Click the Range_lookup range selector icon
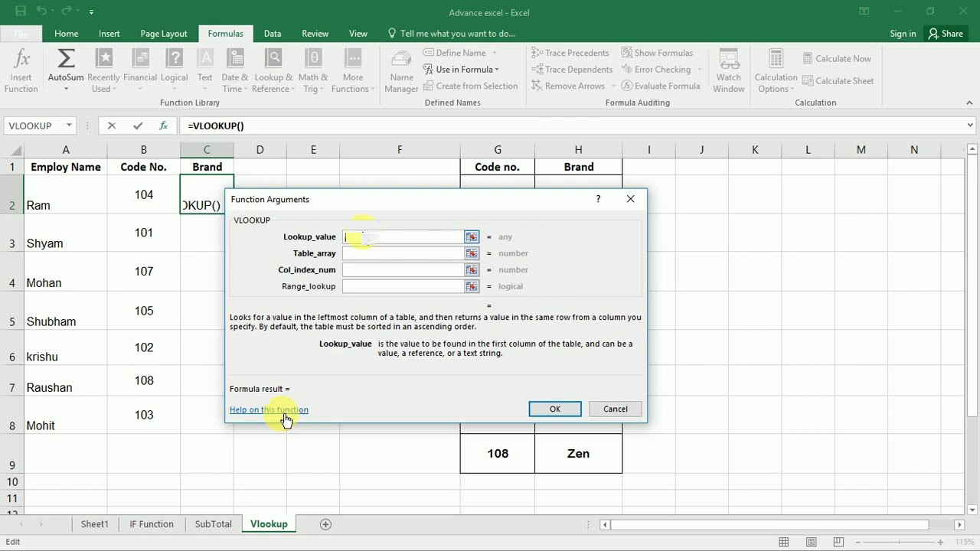Screen dimensions: 980x551 tap(471, 286)
